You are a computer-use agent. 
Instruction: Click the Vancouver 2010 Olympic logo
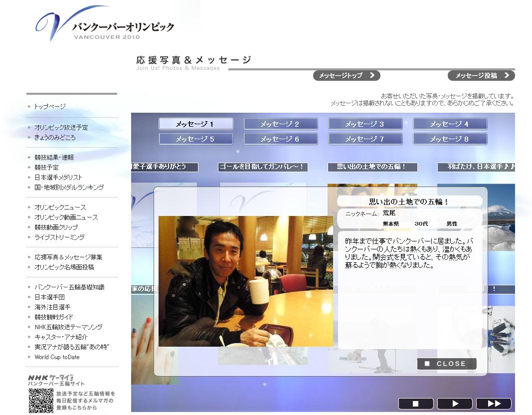(105, 24)
